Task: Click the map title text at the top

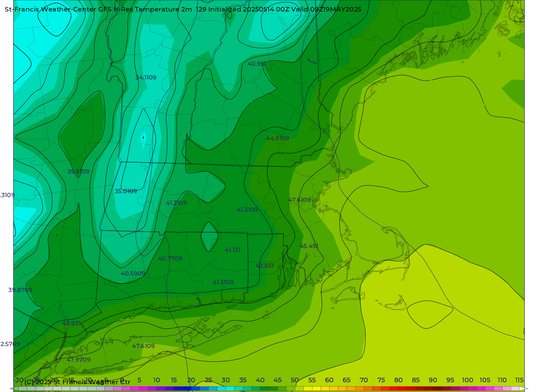Action: click(x=183, y=9)
